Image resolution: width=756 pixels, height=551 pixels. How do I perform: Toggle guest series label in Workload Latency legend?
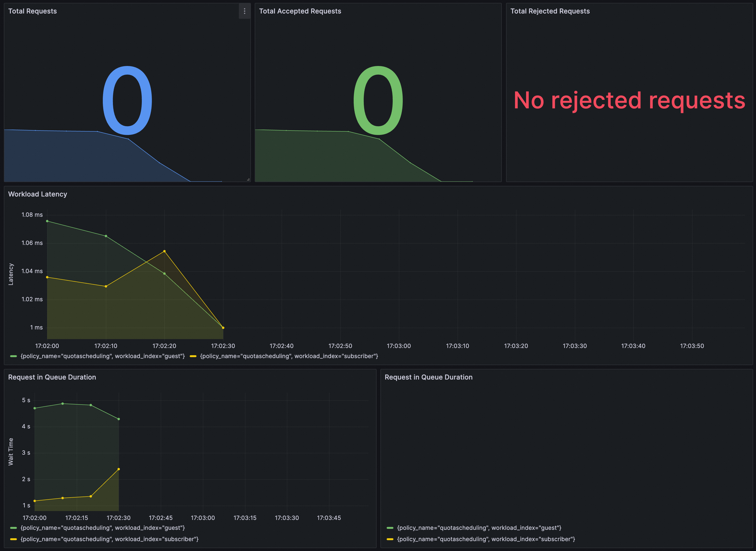102,356
